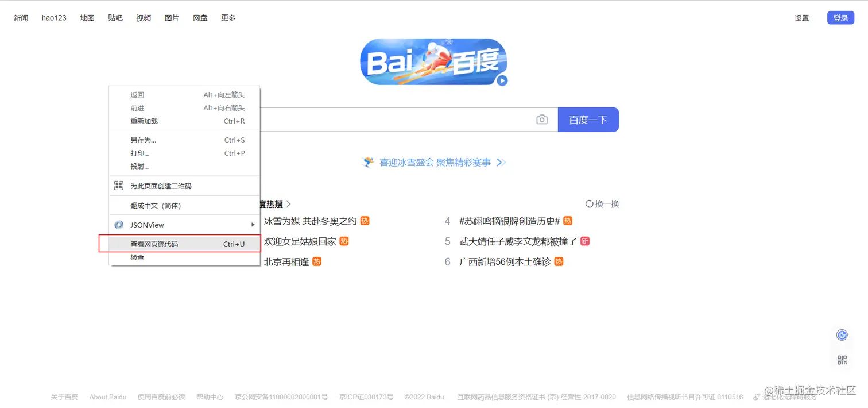The width and height of the screenshot is (868, 408).
Task: Select 返回 in context menu
Action: (185, 95)
